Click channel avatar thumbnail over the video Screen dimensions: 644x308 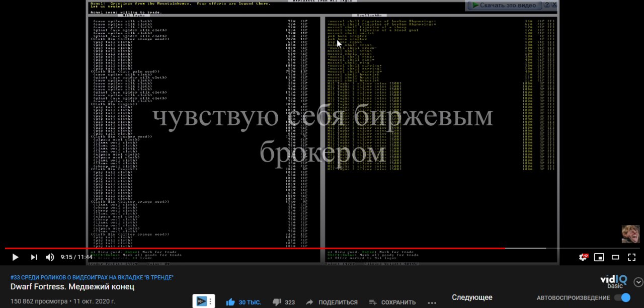coord(631,234)
